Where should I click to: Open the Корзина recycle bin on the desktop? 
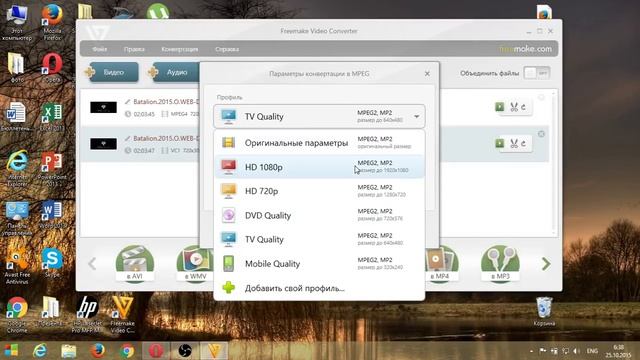tap(544, 312)
